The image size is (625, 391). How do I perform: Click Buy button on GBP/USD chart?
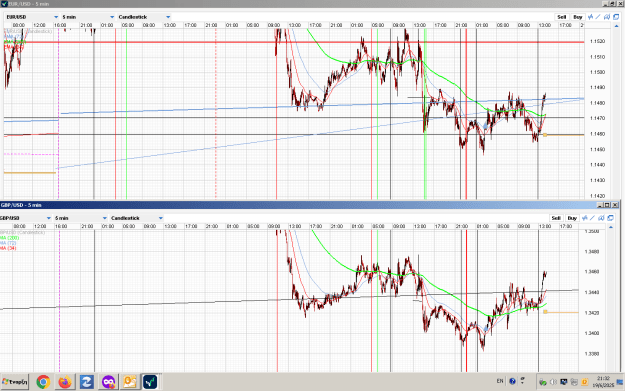[572, 218]
